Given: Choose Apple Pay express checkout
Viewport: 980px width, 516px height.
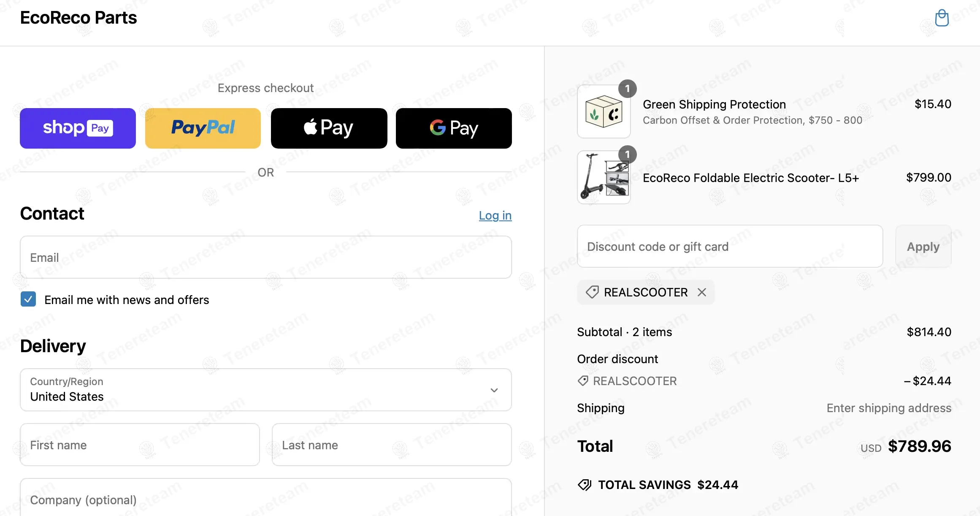Looking at the screenshot, I should click(329, 128).
